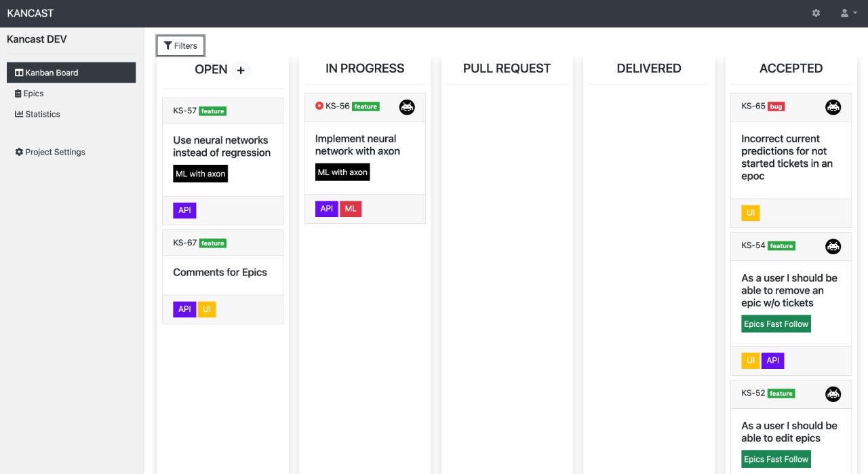Select Statistics in the sidebar menu

click(41, 114)
